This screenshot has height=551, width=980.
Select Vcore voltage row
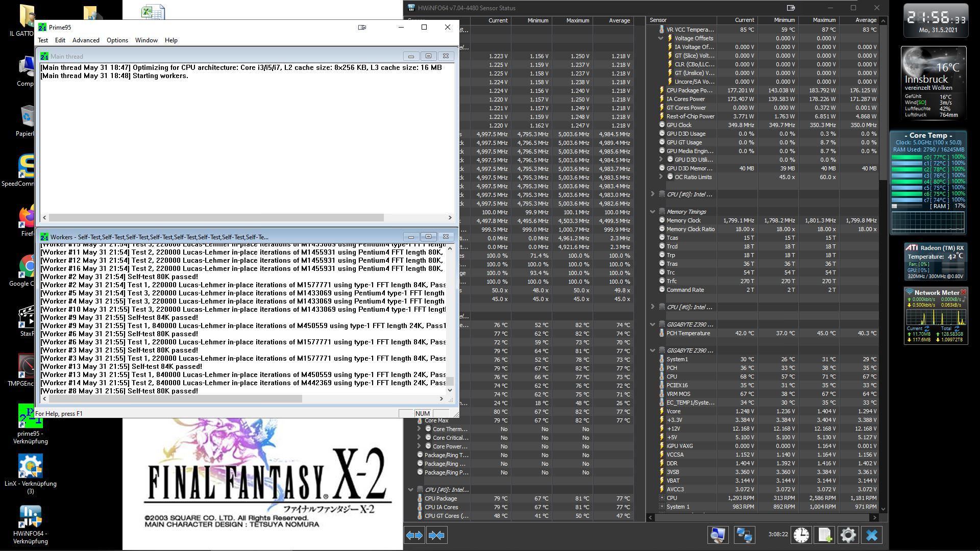point(763,411)
